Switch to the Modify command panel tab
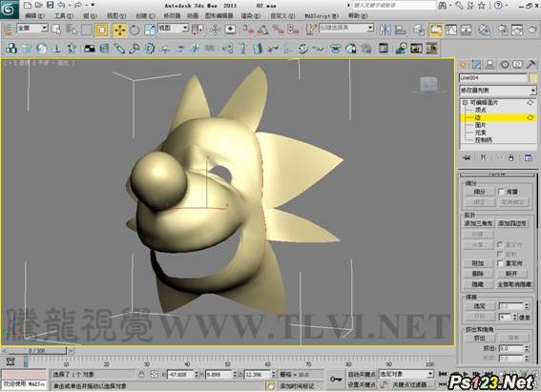541x392 pixels. click(x=477, y=65)
